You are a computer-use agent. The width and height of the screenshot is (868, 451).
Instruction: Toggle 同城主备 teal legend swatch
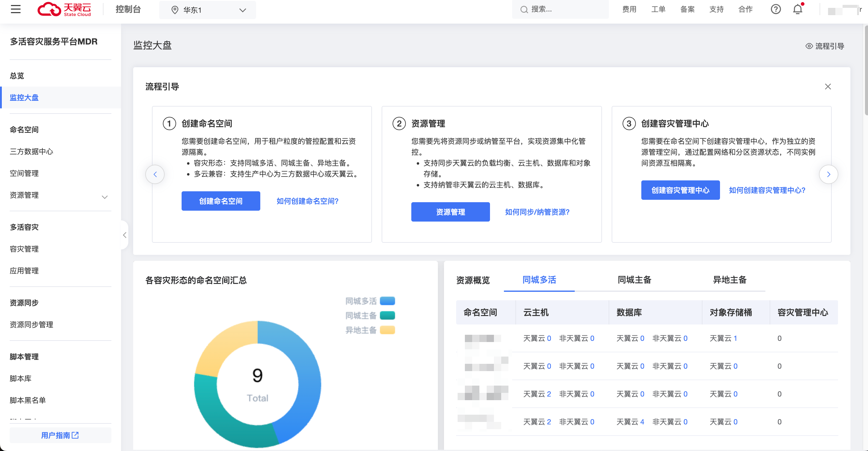click(x=387, y=315)
